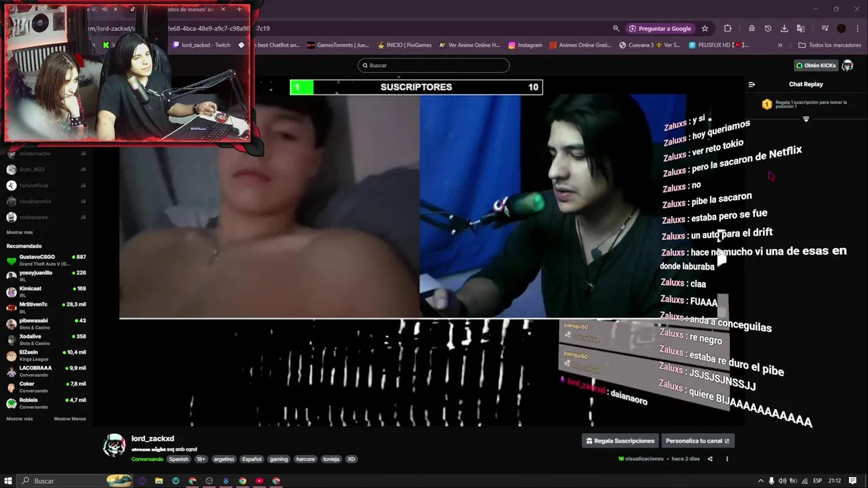This screenshot has width=868, height=488.
Task: Click the translate page icon in toolbar
Action: pos(800,28)
